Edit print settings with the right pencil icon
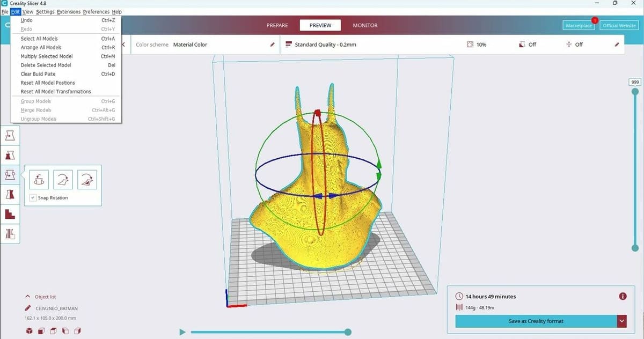Screen dimensions: 644x339 pos(617,45)
